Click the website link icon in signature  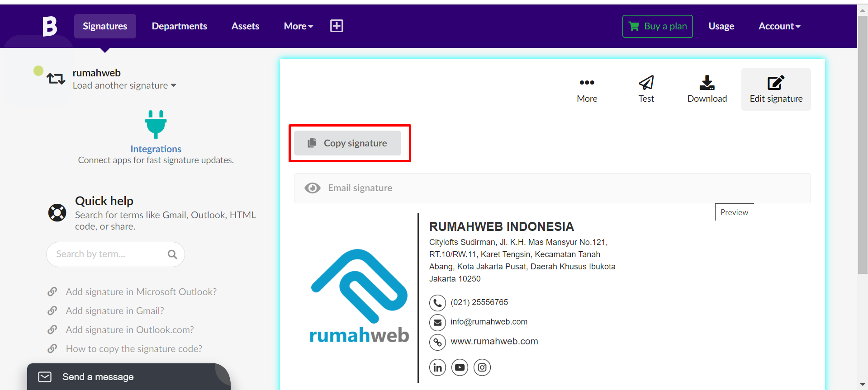pyautogui.click(x=437, y=342)
